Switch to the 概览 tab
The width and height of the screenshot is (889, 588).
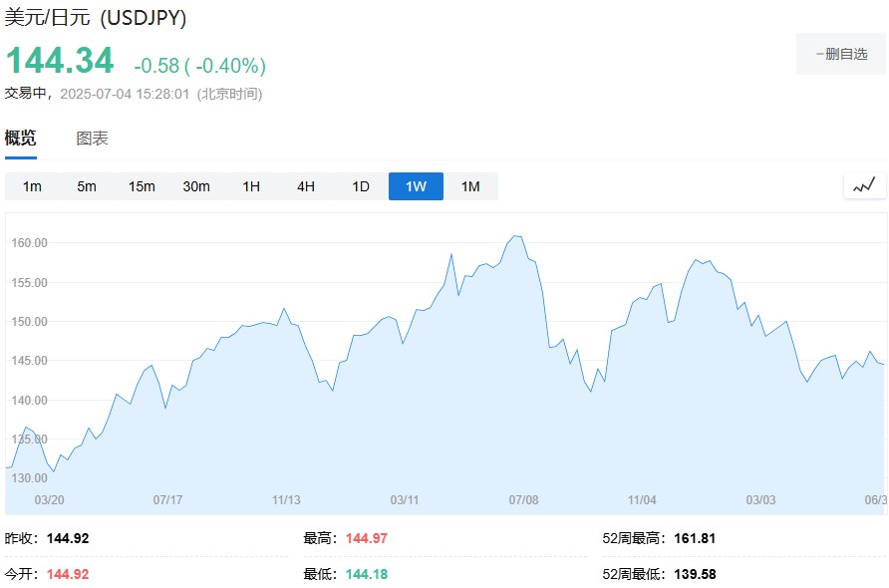(21, 139)
